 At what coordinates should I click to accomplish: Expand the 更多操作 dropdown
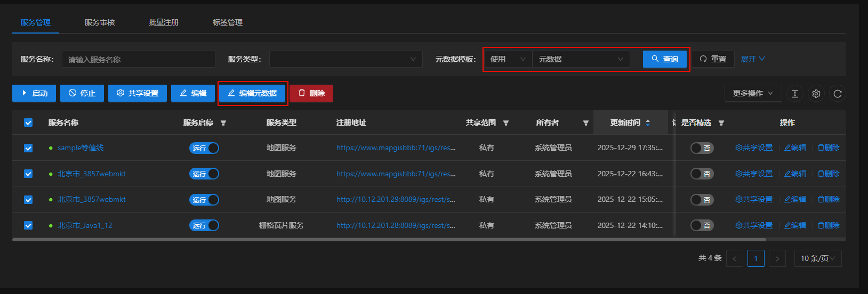752,93
